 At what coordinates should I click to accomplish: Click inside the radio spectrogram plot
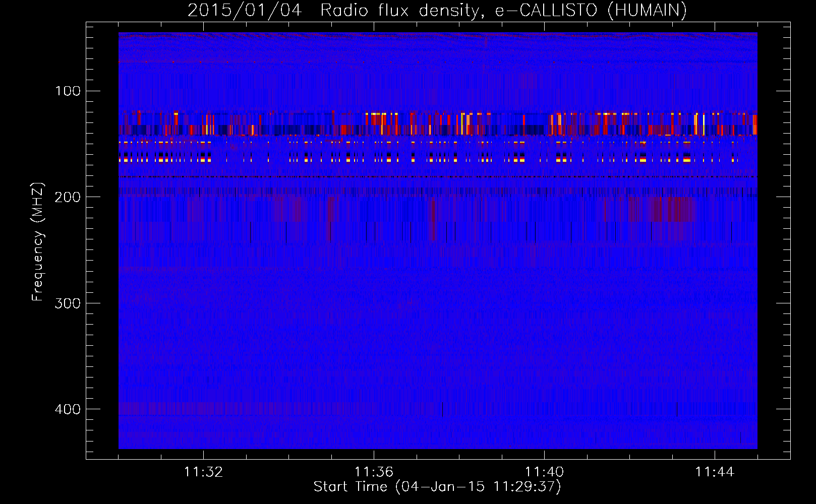pyautogui.click(x=438, y=240)
